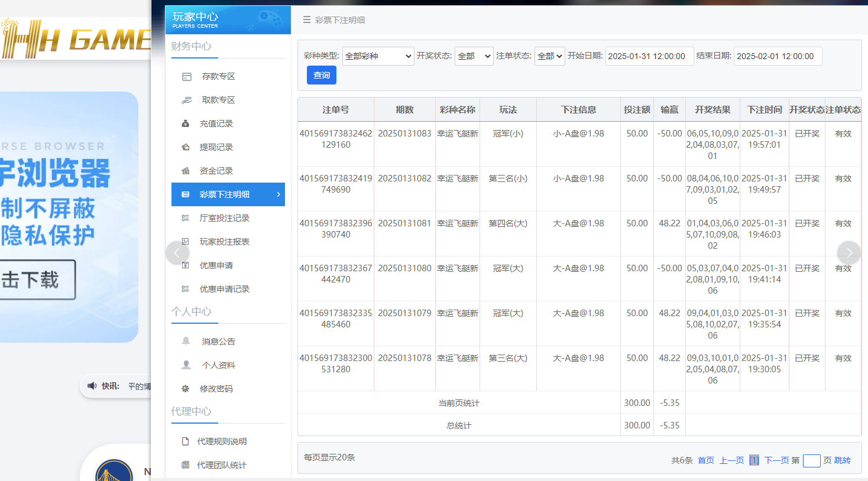Screen dimensions: 868x481
Task: Open 玩家投注报表 chart icon
Action: point(186,242)
